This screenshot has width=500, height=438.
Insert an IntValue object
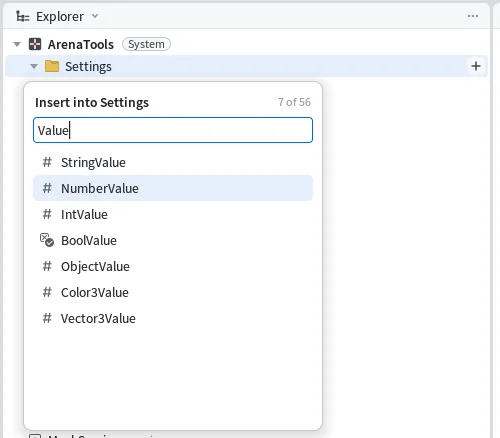pyautogui.click(x=173, y=214)
